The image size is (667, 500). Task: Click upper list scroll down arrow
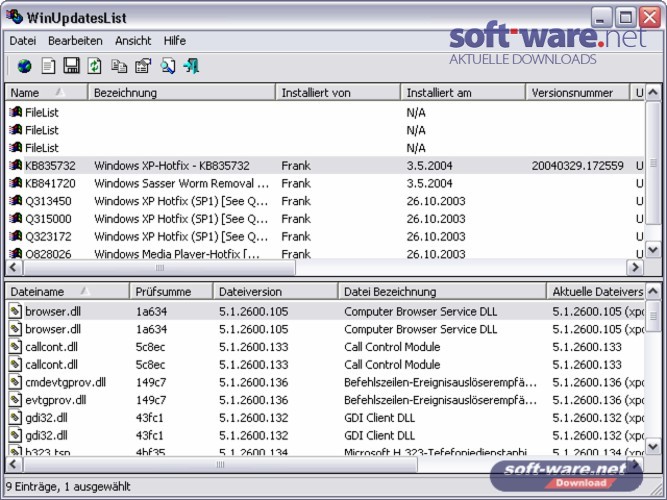point(653,250)
